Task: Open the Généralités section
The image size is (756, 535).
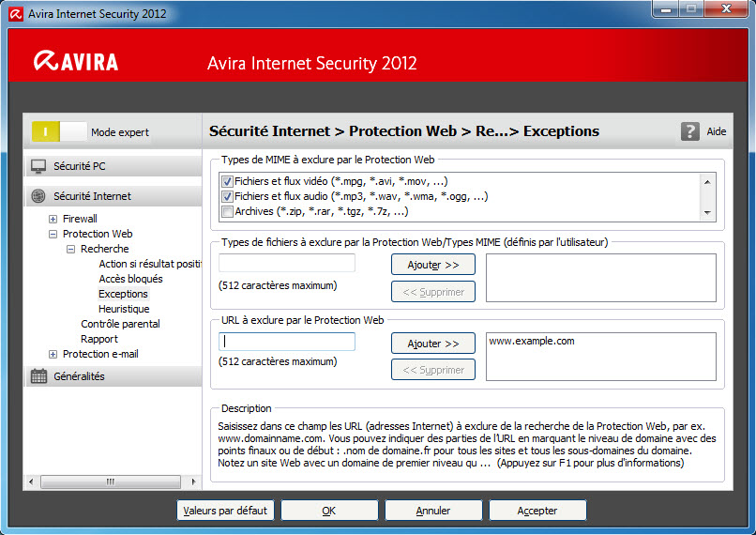Action: 113,376
